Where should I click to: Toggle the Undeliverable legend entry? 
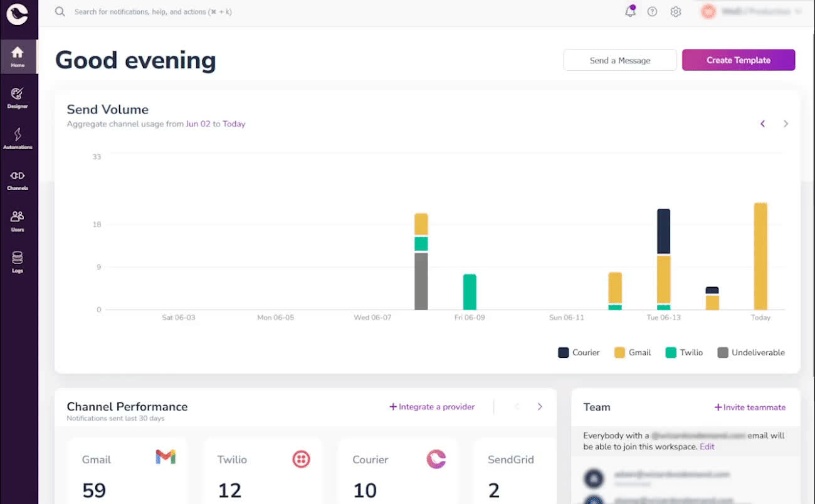[x=751, y=352]
